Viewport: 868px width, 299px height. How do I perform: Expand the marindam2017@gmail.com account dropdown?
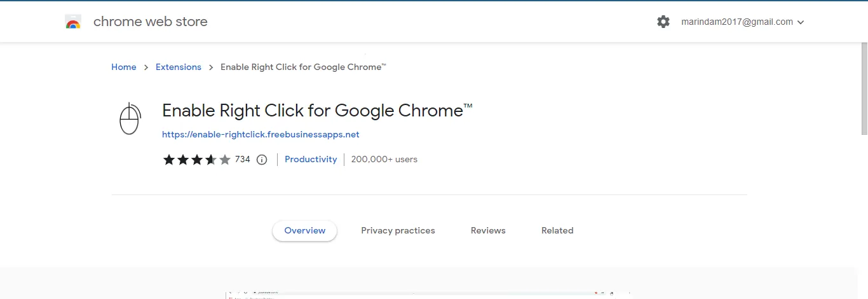click(x=743, y=22)
